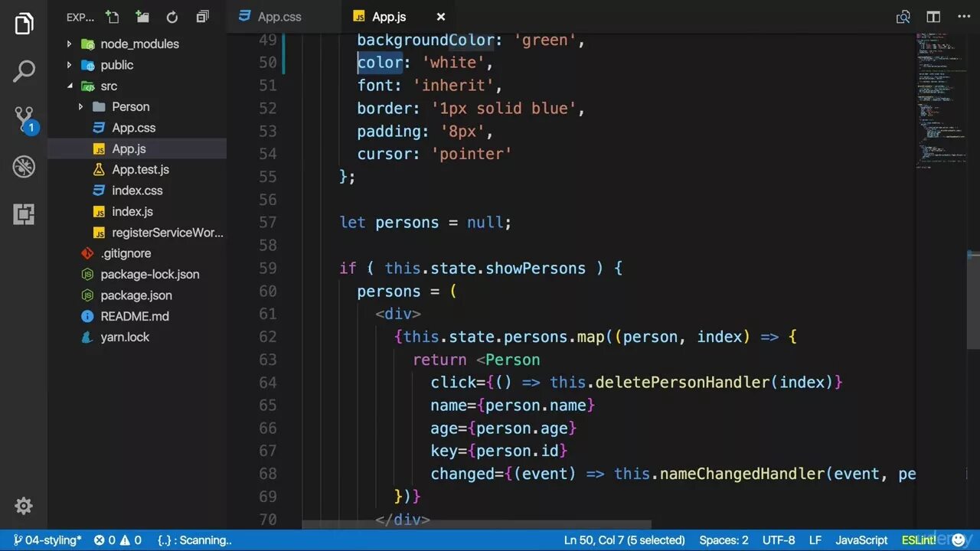Open index.js in the file tree

pos(132,211)
